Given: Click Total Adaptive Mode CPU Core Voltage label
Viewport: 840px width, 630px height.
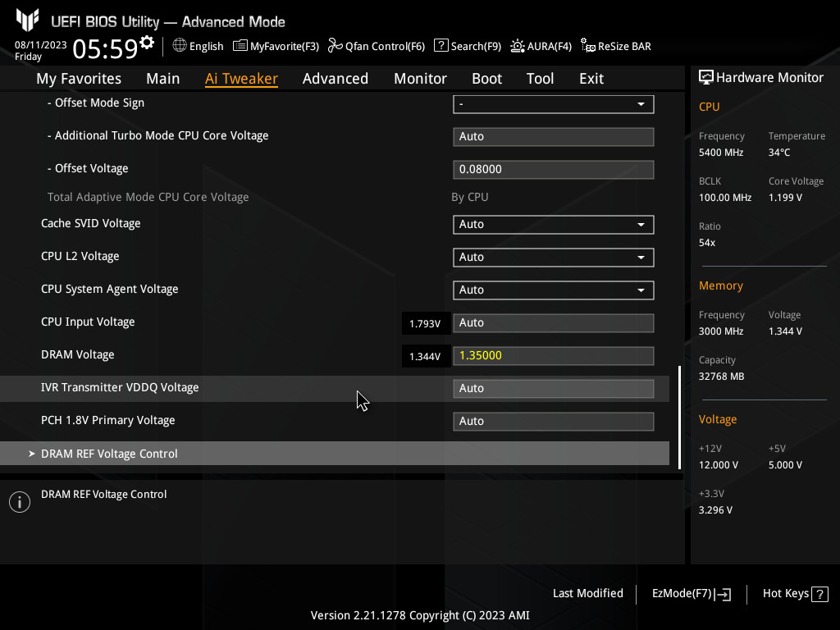Looking at the screenshot, I should point(148,197).
